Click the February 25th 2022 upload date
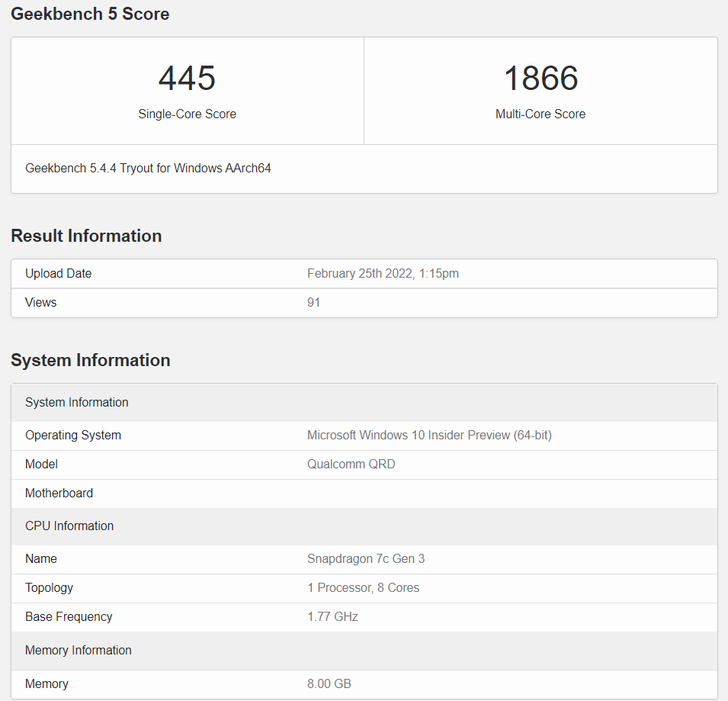728x701 pixels. click(x=383, y=273)
